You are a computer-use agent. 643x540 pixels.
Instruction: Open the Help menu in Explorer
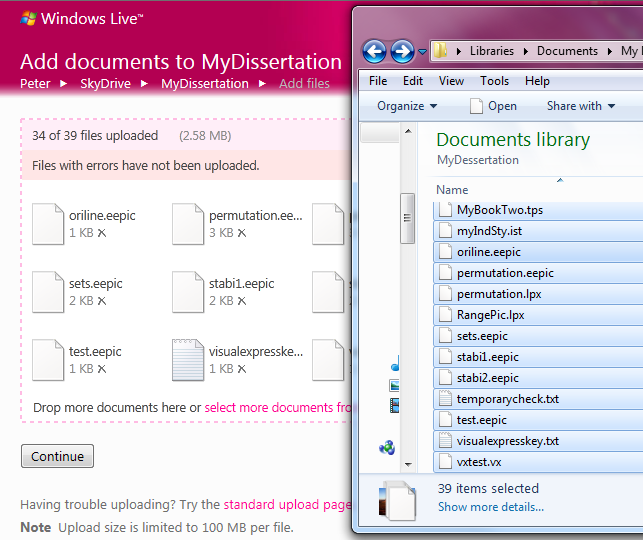point(537,81)
